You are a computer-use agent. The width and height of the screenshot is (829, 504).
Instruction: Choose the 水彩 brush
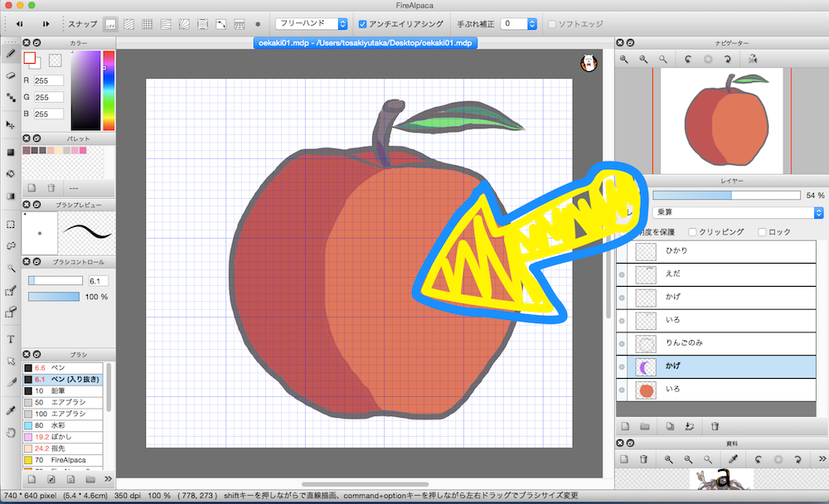62,425
